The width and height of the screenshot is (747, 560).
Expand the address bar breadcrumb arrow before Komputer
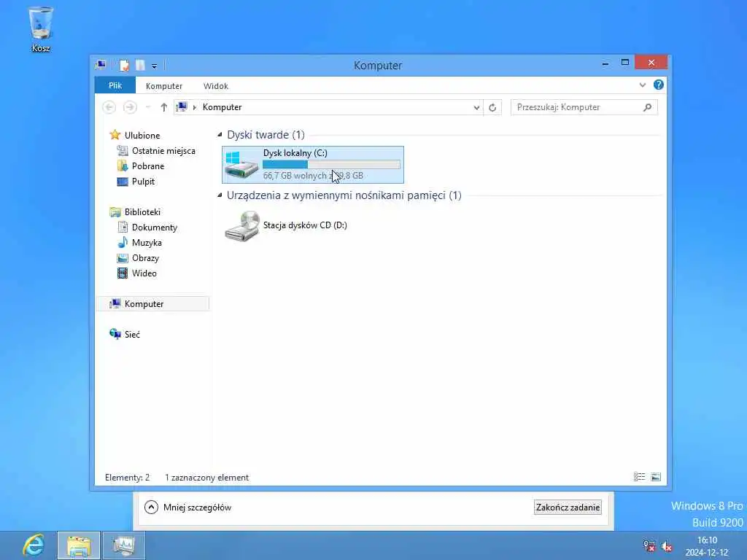(194, 108)
